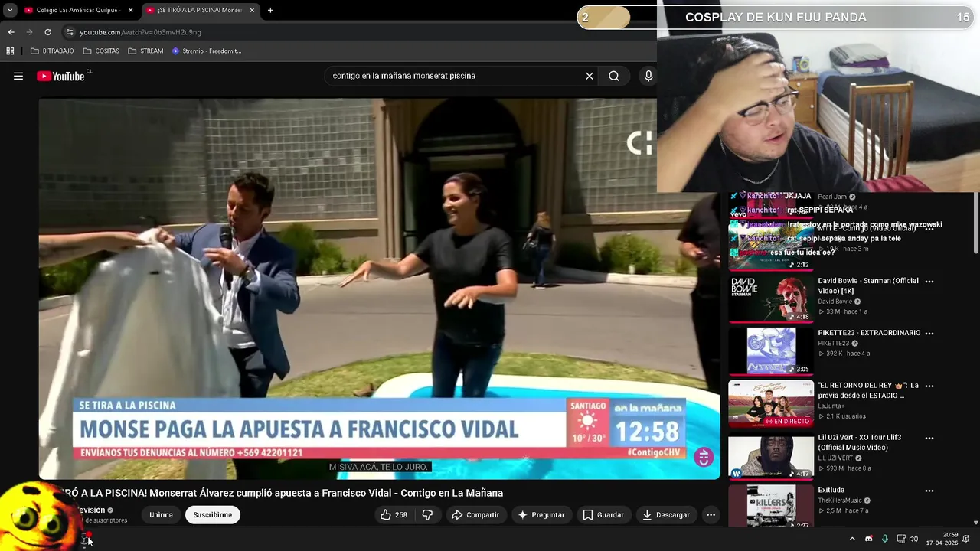
Task: Run search with the magnifier button
Action: tap(614, 76)
